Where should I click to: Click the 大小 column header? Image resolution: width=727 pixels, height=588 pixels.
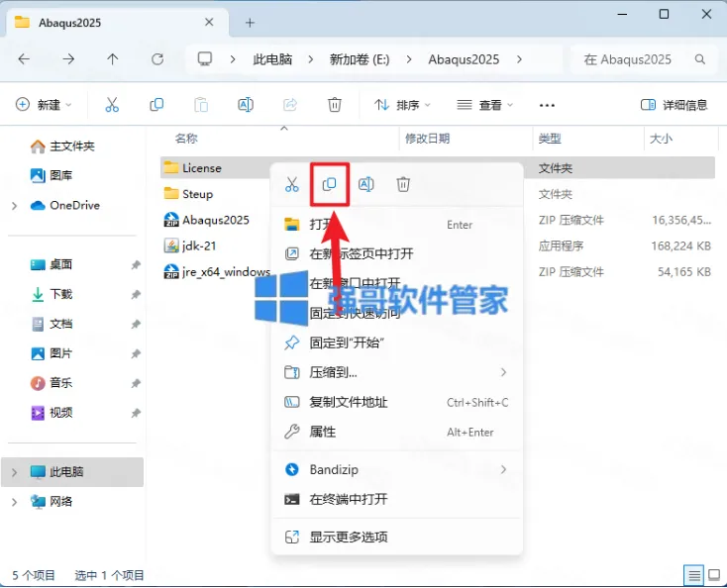(662, 139)
